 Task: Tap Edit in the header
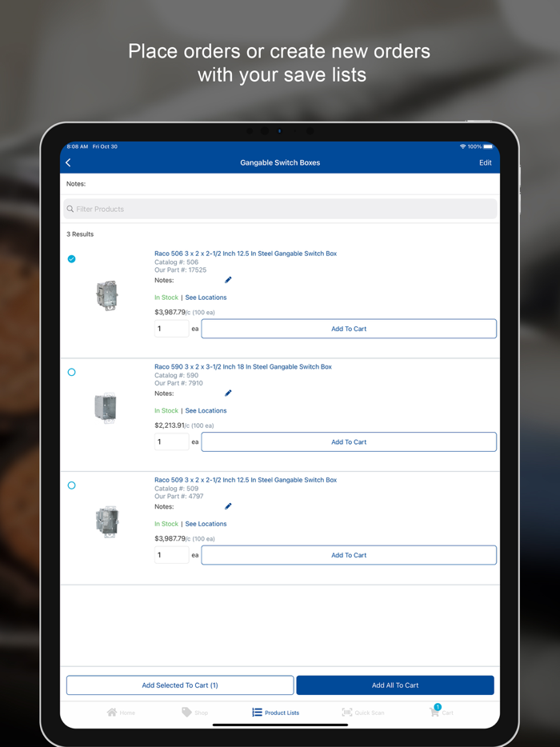point(485,163)
